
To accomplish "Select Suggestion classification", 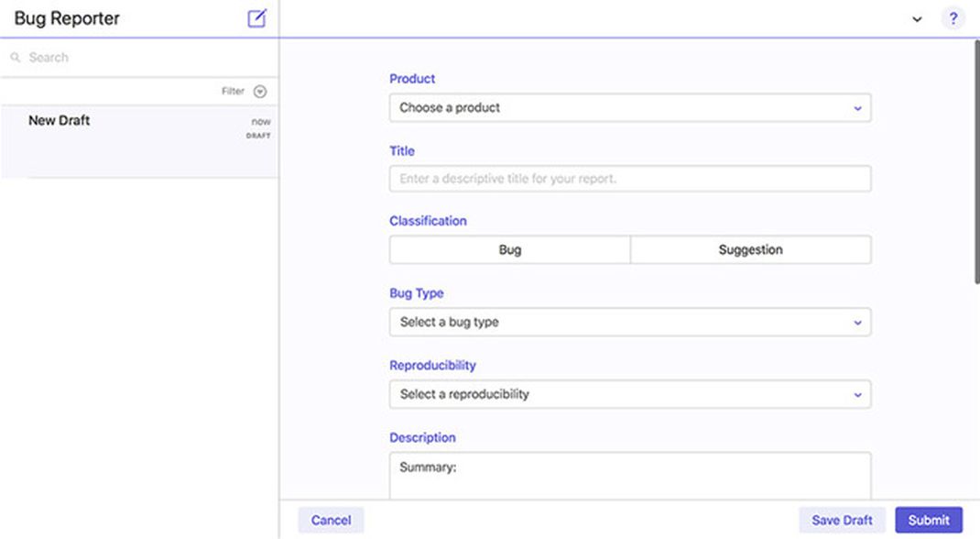I will [751, 249].
